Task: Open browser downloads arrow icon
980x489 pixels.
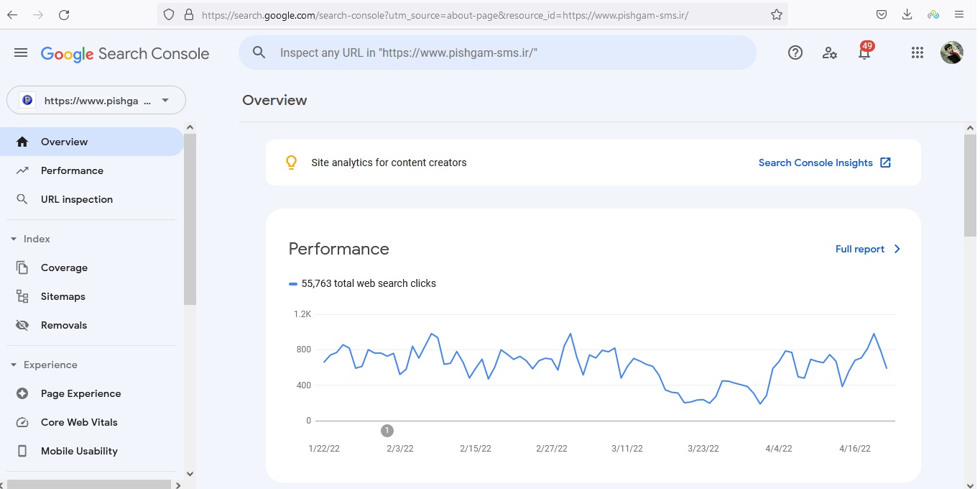Action: point(907,14)
